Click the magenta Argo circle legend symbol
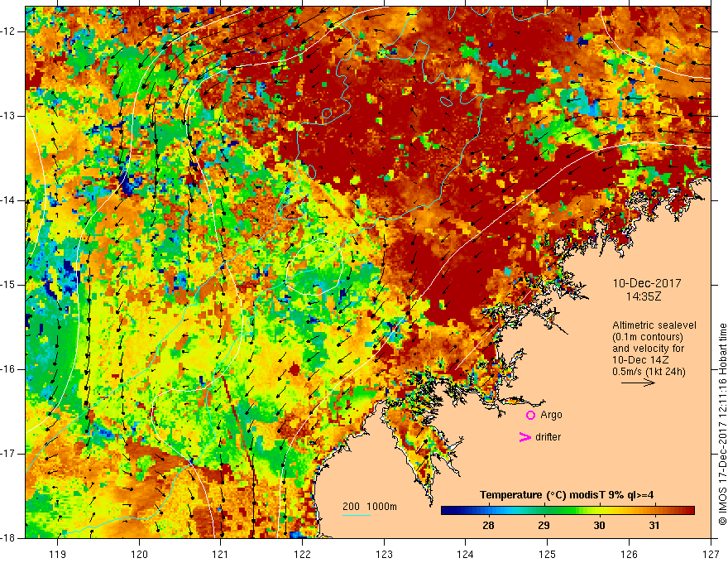The width and height of the screenshot is (728, 563). [530, 416]
